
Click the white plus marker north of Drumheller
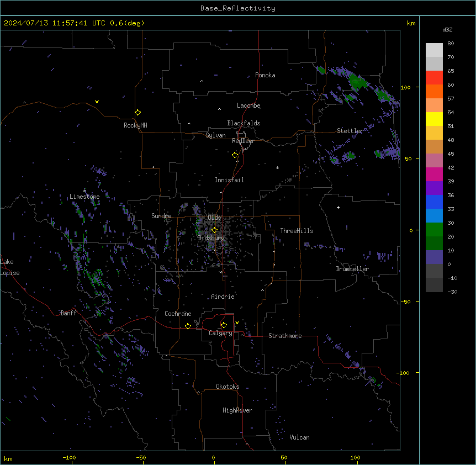click(x=338, y=207)
